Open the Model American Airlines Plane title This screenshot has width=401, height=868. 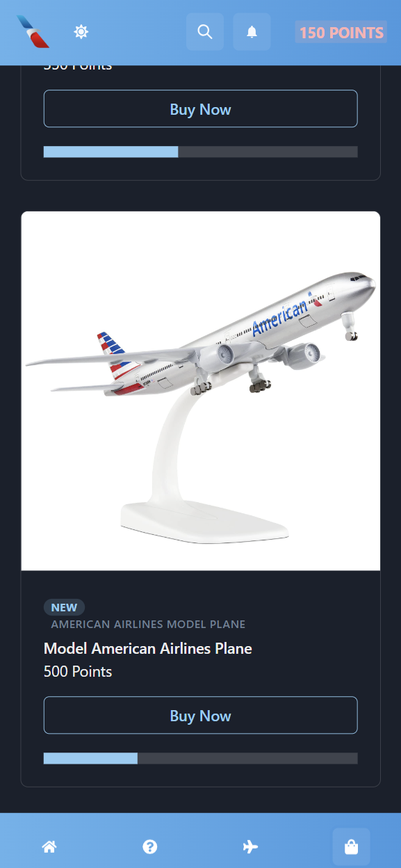[148, 648]
